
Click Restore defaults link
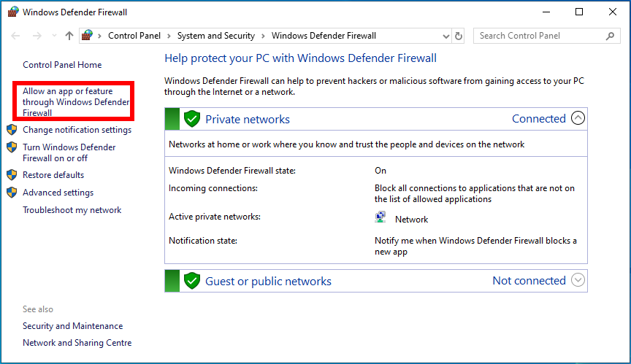(53, 175)
